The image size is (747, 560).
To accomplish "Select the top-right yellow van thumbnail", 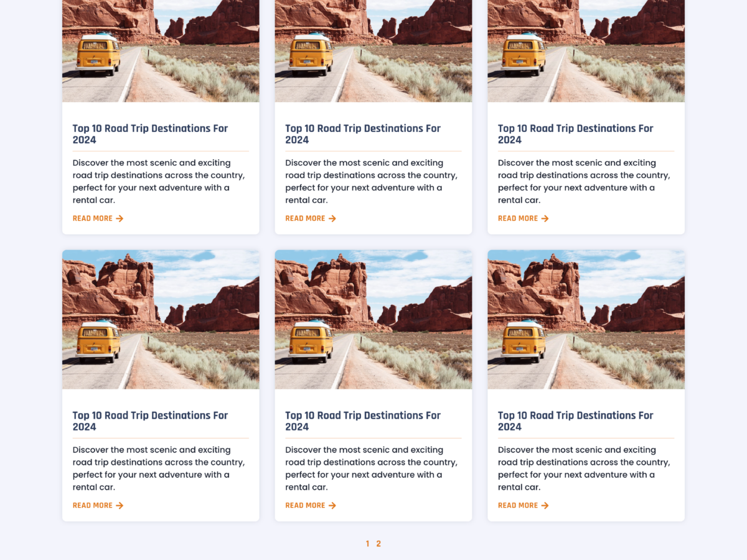I will pos(586,50).
